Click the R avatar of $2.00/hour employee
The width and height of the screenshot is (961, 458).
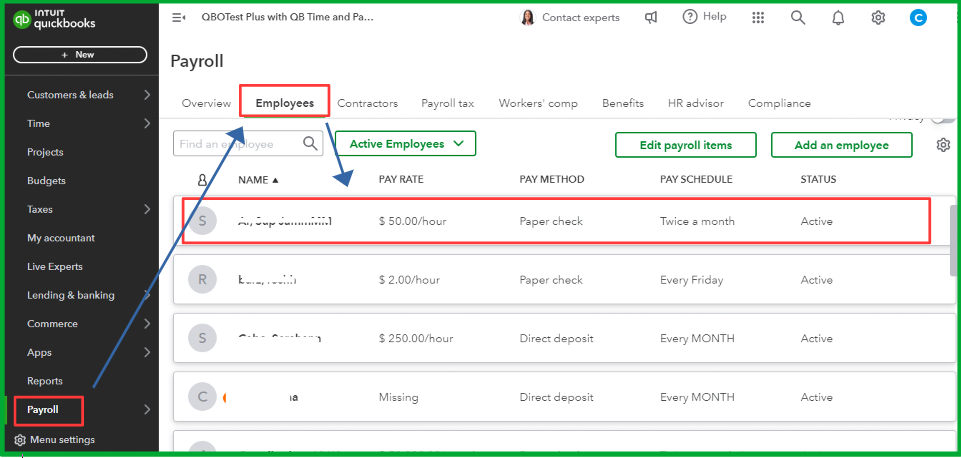(x=202, y=280)
